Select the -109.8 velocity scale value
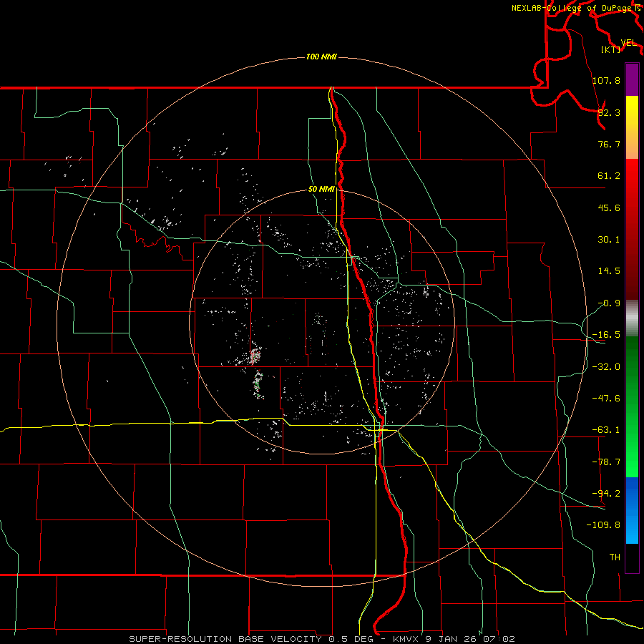644x644 pixels. [603, 525]
